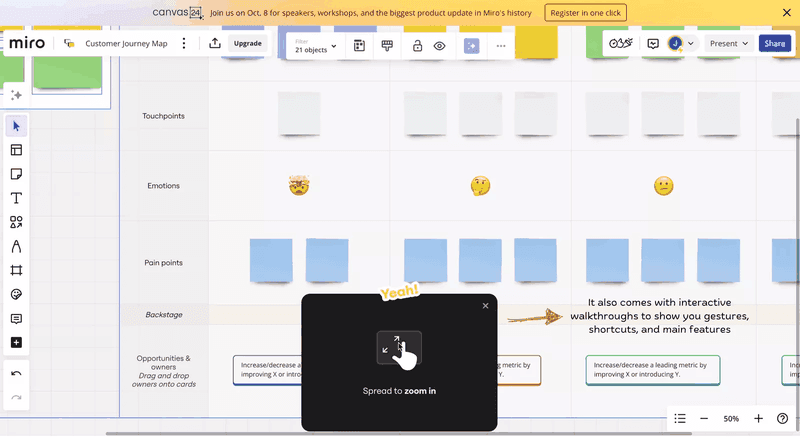Toggle the Miro AI sparkle button
This screenshot has height=437, width=800.
pyautogui.click(x=471, y=46)
